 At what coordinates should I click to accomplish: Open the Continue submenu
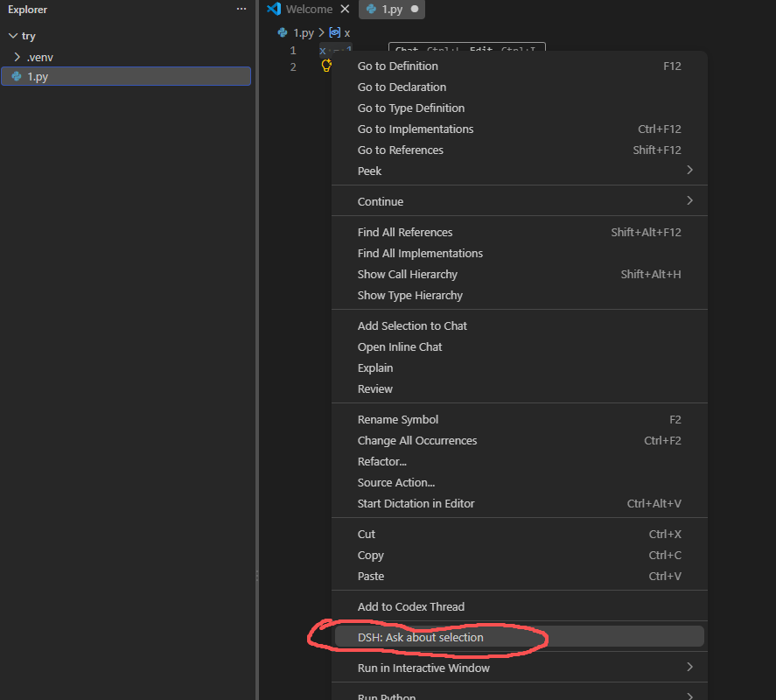pos(519,201)
